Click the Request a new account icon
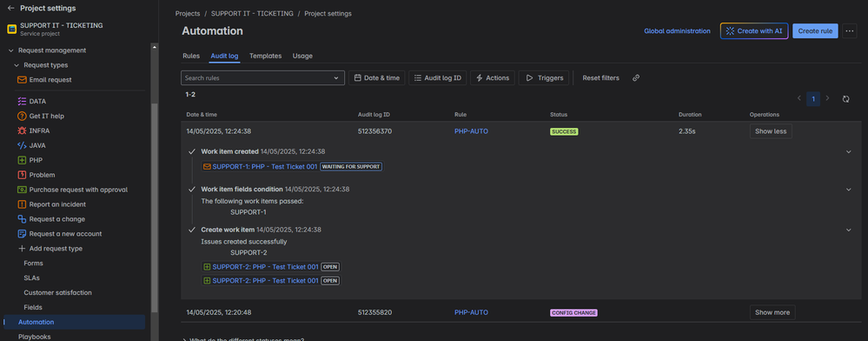Image resolution: width=868 pixels, height=341 pixels. pyautogui.click(x=22, y=234)
